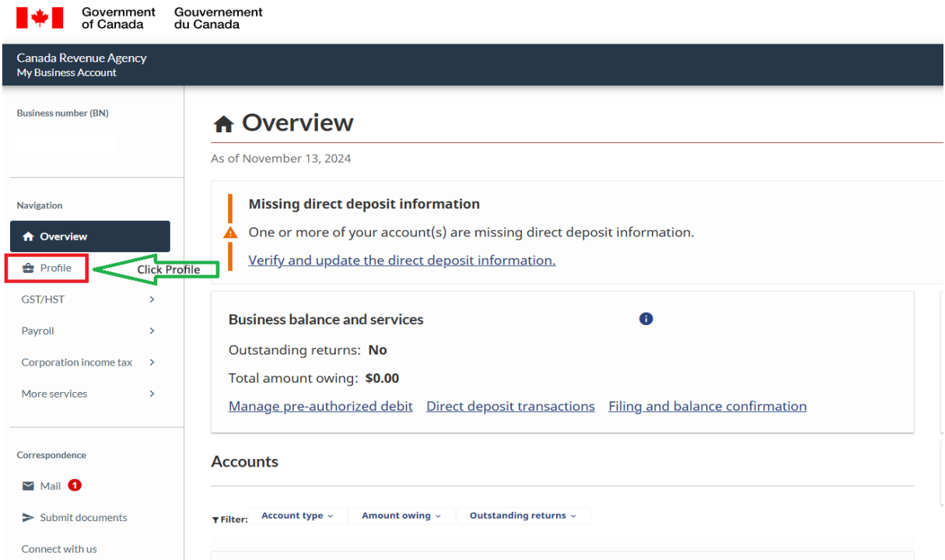
Task: Open the Mail correspondence link
Action: 51,486
